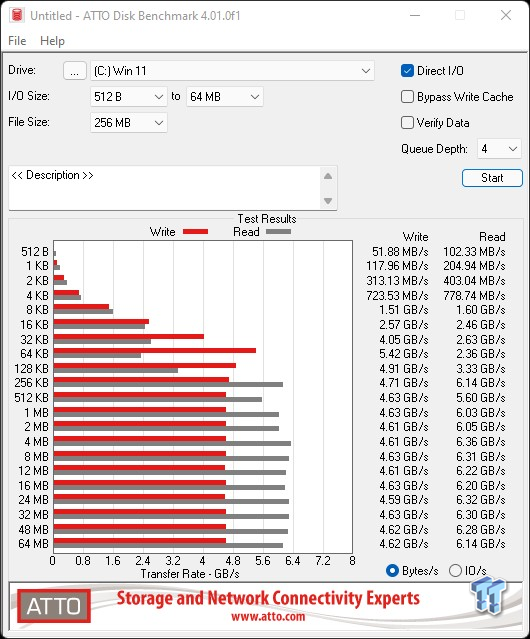
Task: Open the File Size dropdown 256 MB
Action: [x=129, y=123]
